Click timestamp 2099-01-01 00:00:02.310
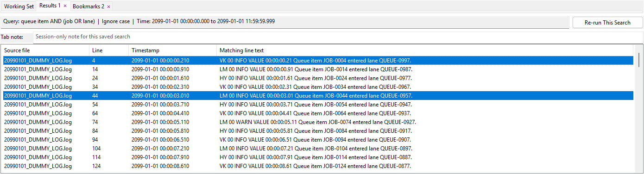 point(160,87)
